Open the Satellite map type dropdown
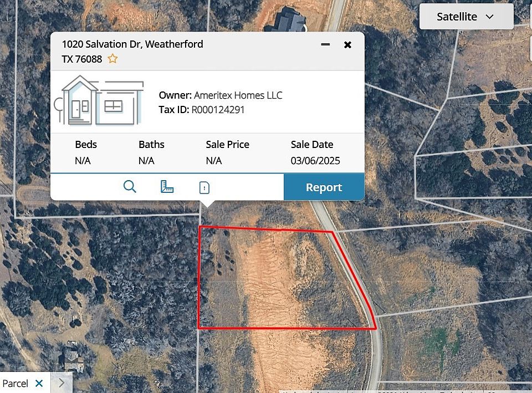The image size is (532, 393). pyautogui.click(x=466, y=17)
